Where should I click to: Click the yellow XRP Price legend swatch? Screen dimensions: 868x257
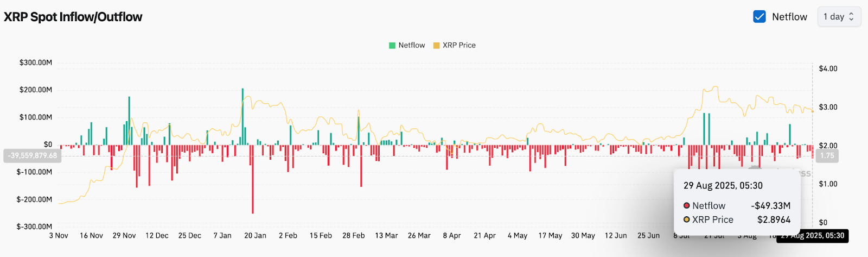(x=436, y=46)
